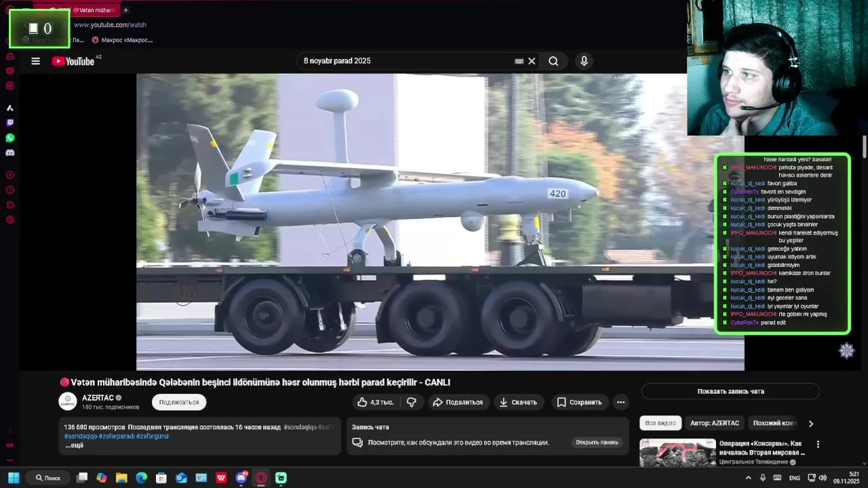This screenshot has height=488, width=868.
Task: Open the Windows Start menu
Action: pos(14,478)
